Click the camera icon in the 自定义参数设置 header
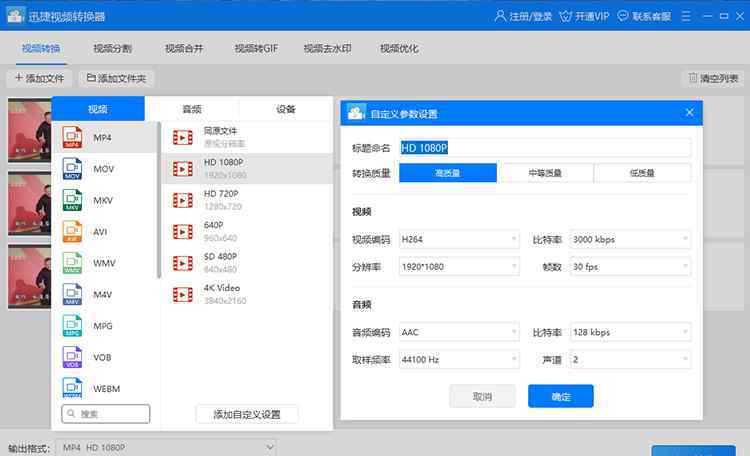 (356, 113)
